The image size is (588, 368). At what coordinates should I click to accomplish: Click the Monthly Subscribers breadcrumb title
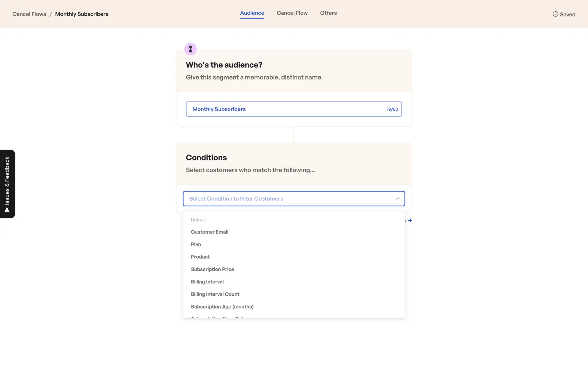coord(82,14)
